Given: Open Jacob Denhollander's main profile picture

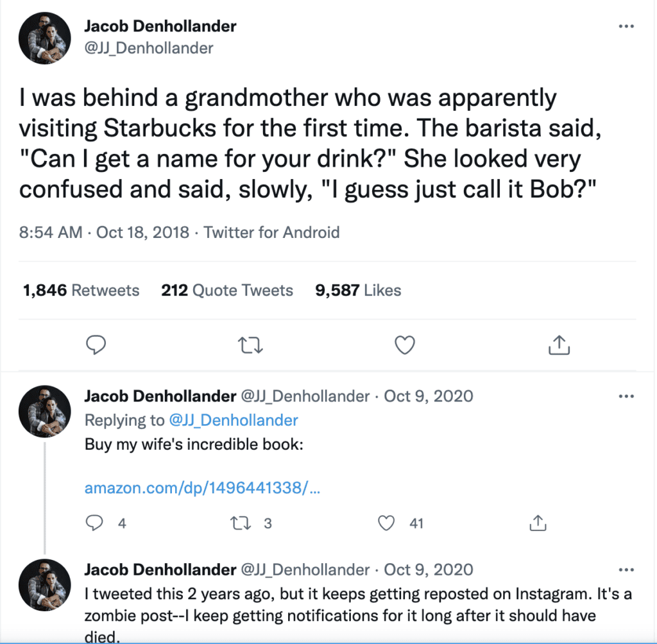Looking at the screenshot, I should click(x=44, y=39).
